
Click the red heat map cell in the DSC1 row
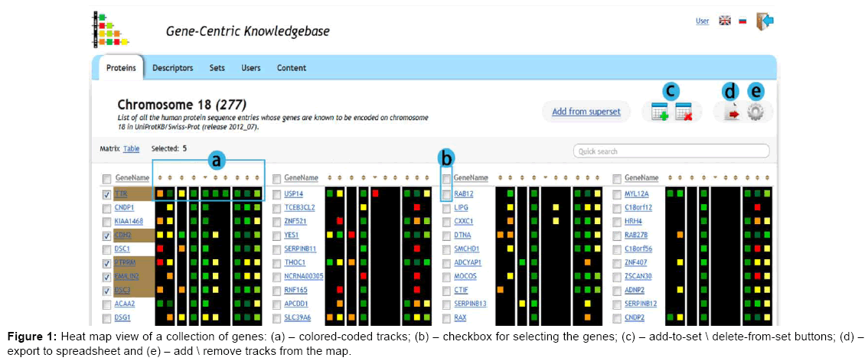(160, 249)
